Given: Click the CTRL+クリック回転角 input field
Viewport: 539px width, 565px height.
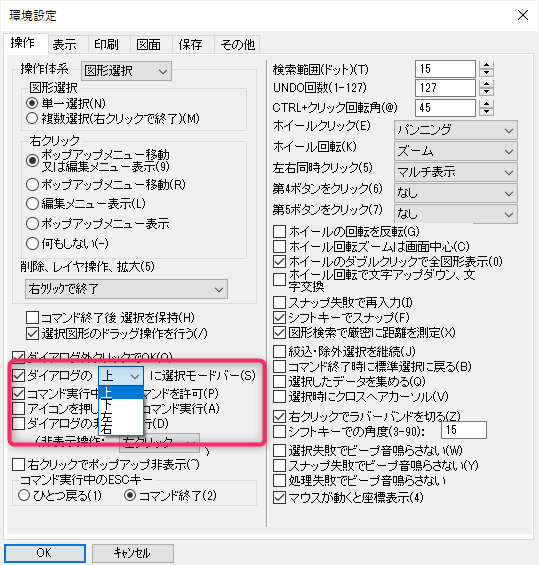Looking at the screenshot, I should 445,108.
